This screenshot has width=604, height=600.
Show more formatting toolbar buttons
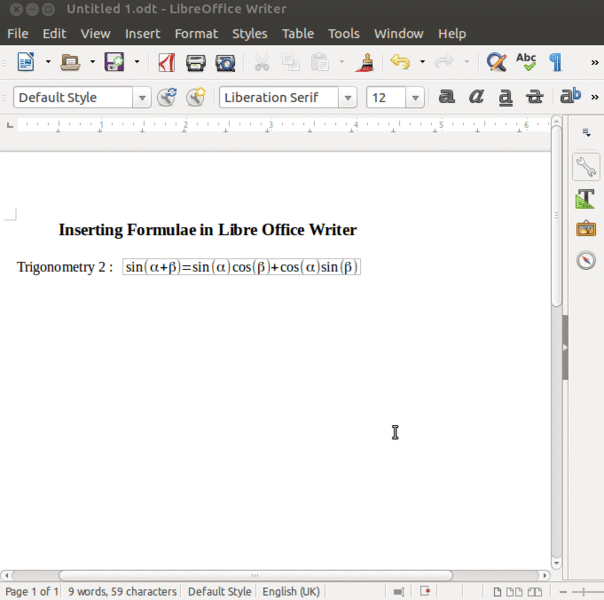point(595,97)
